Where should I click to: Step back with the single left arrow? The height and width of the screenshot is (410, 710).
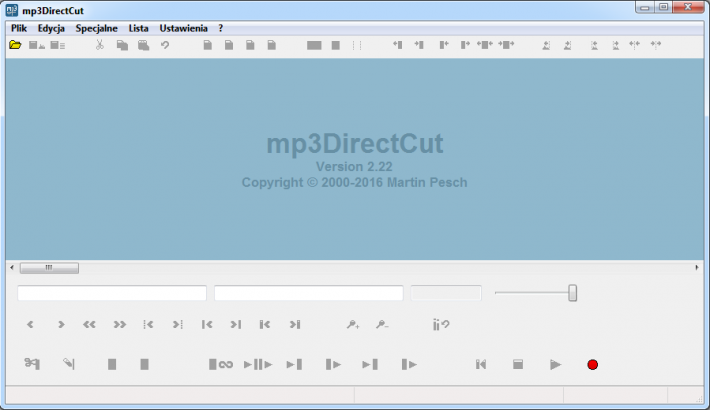coord(30,324)
